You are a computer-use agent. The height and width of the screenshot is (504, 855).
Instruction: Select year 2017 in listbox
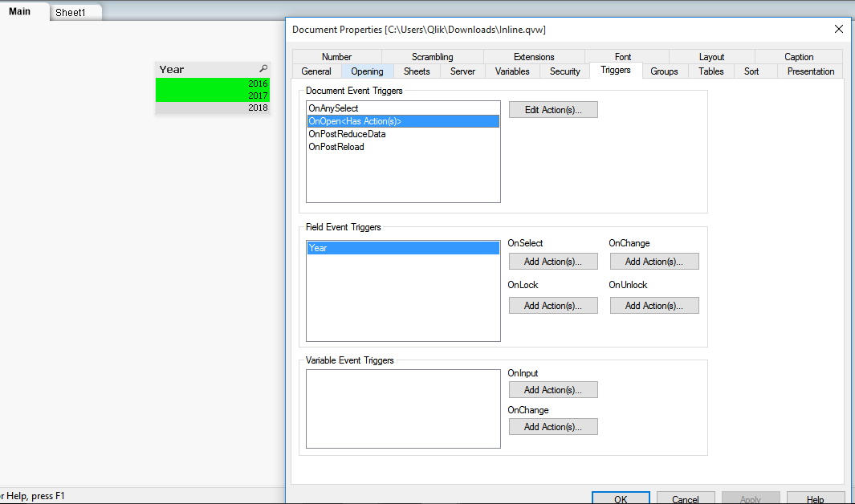click(x=213, y=96)
